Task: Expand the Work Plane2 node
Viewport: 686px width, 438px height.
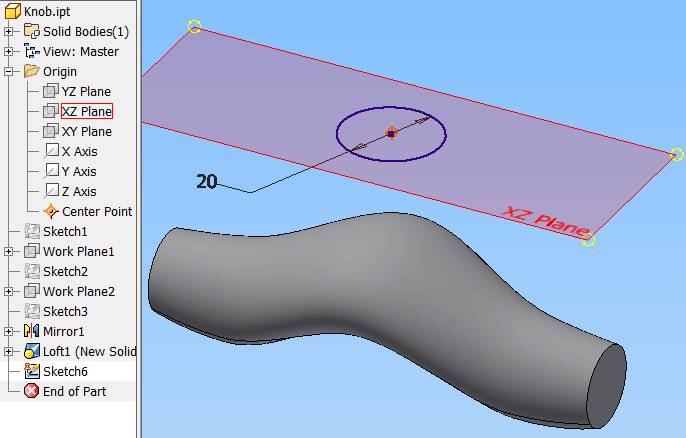Action: [x=8, y=291]
